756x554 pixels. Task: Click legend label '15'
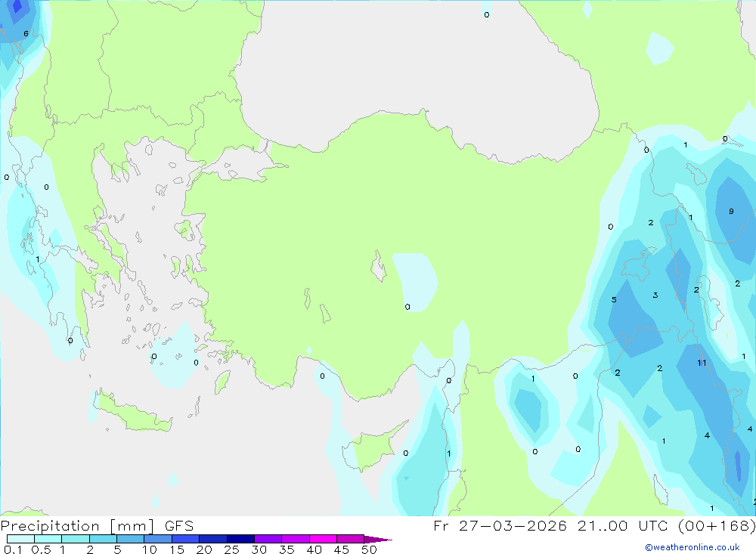tap(177, 549)
